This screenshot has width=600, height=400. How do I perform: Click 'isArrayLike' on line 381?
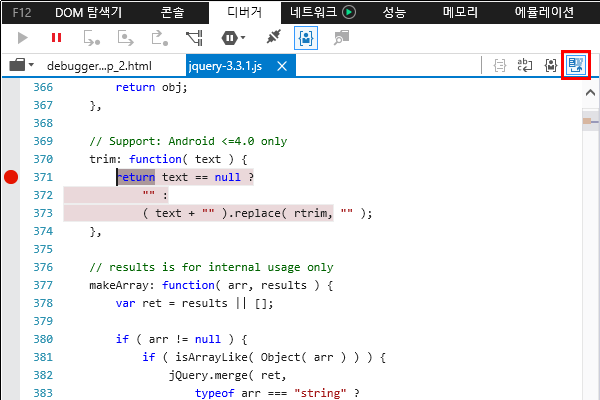211,357
